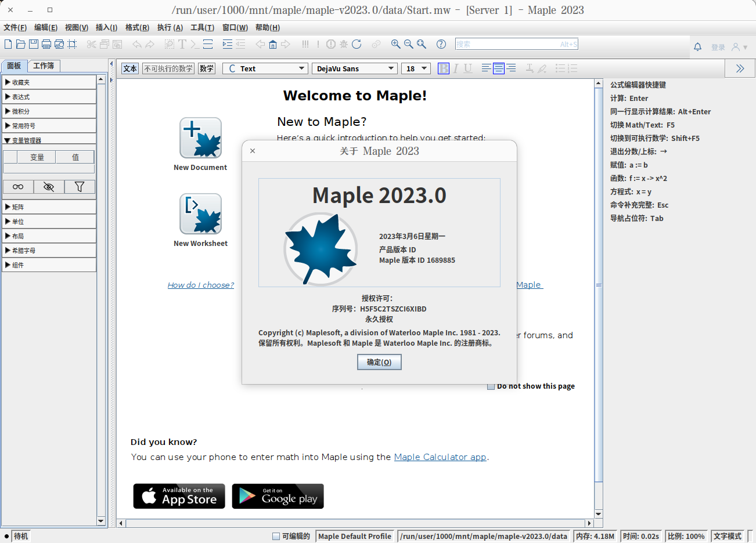Toggle Italic text formatting
The height and width of the screenshot is (543, 756).
[456, 68]
